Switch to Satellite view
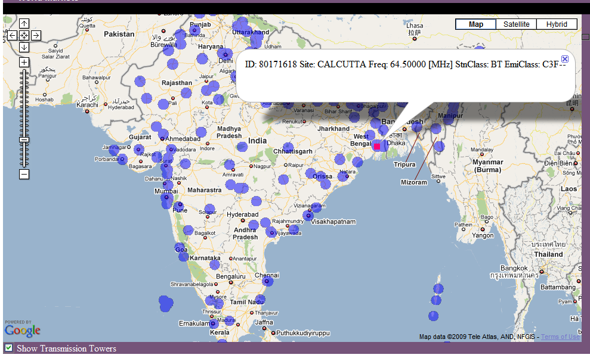This screenshot has width=590, height=364. (516, 24)
